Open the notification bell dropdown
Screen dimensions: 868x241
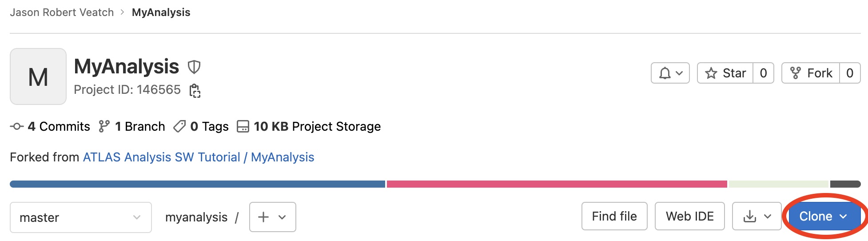point(670,73)
